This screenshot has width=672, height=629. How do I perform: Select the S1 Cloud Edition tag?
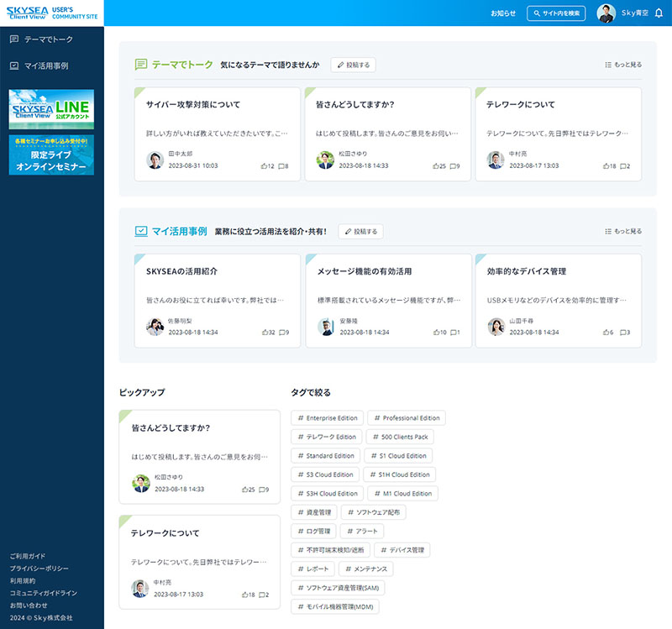pyautogui.click(x=398, y=455)
